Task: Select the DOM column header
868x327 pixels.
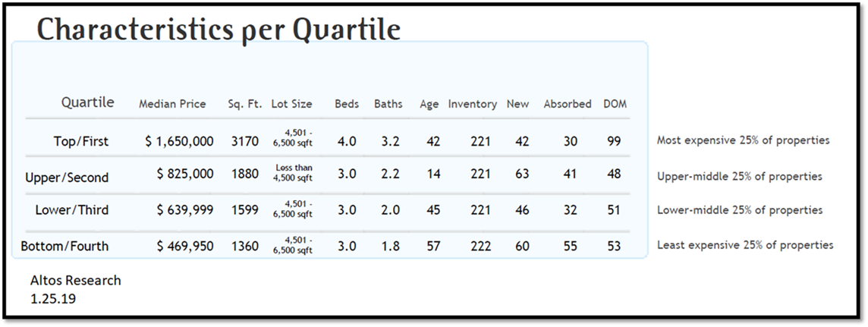Action: click(x=615, y=104)
